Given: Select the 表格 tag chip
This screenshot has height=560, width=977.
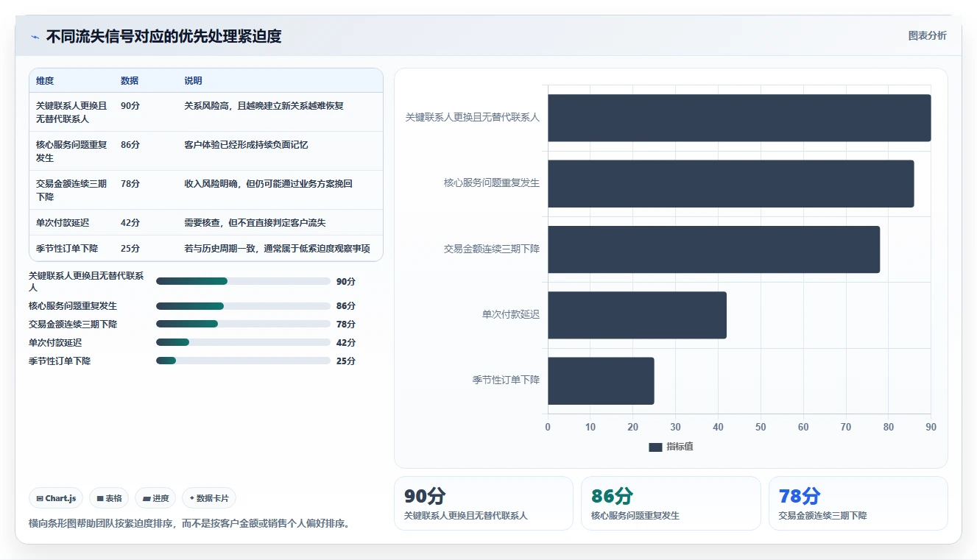Looking at the screenshot, I should pyautogui.click(x=109, y=498).
